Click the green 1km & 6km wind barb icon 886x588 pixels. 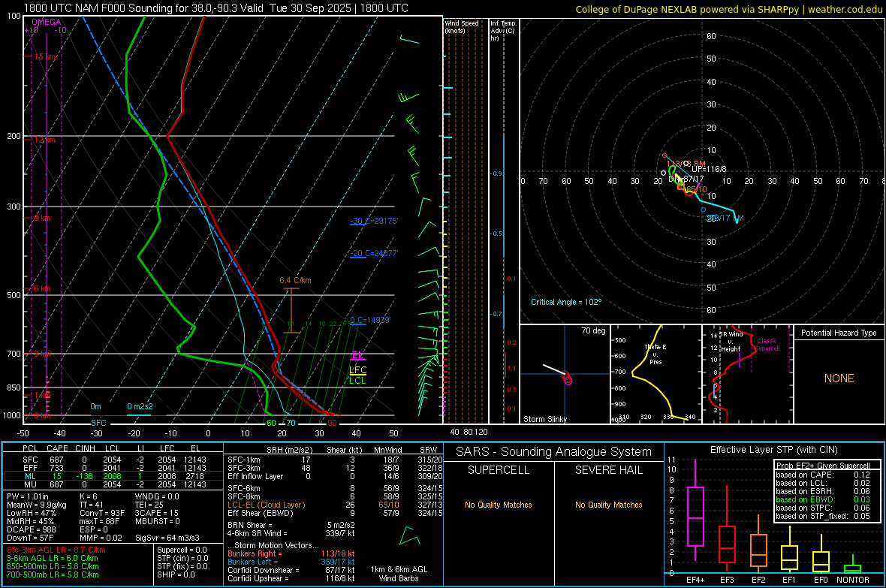pos(409,536)
